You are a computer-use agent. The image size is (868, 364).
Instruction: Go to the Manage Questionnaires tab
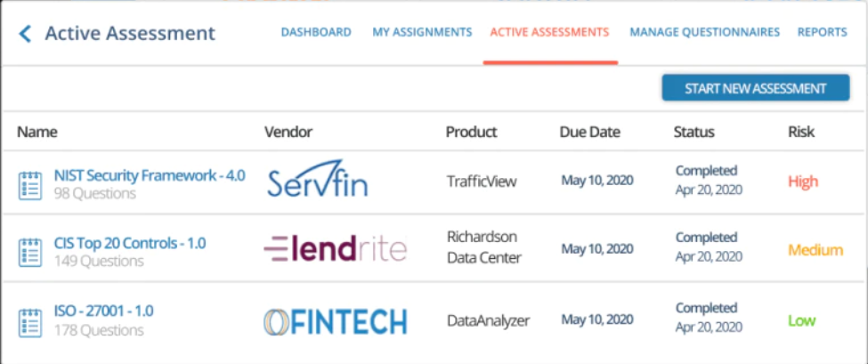click(x=705, y=32)
